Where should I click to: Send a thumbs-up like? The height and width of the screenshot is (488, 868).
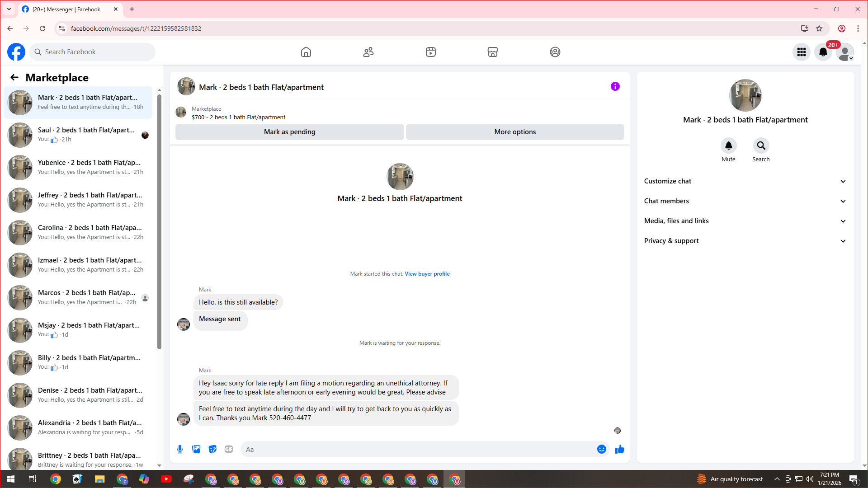[x=620, y=449]
